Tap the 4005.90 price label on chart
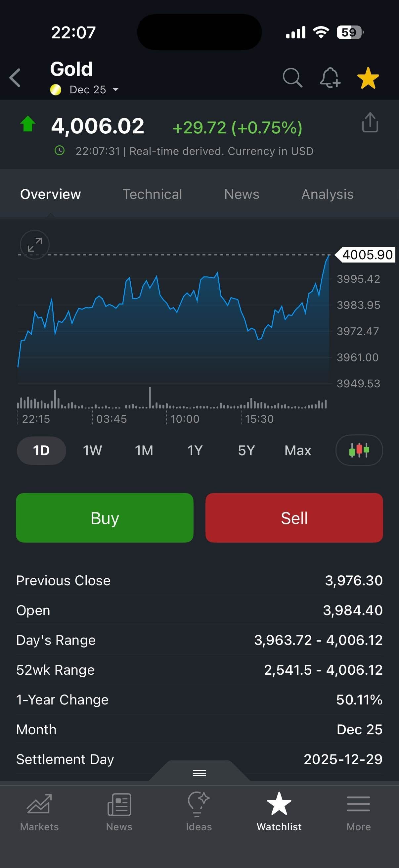Screen dimensions: 399x868 [x=367, y=255]
